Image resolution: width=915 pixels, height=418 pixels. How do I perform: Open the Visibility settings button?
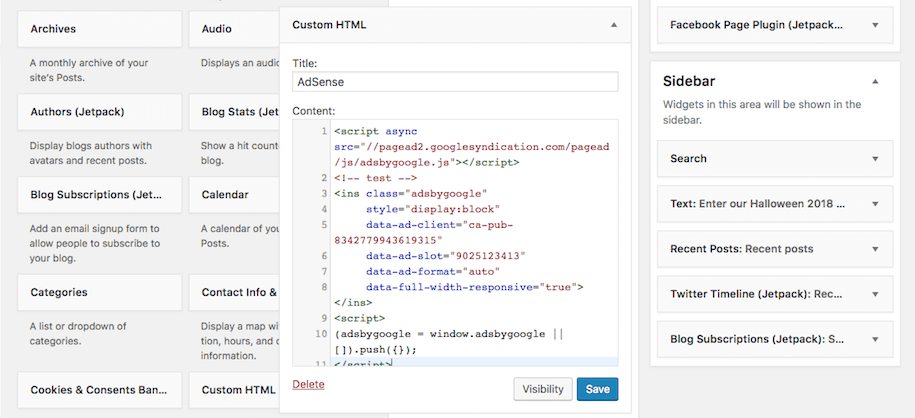pos(543,389)
